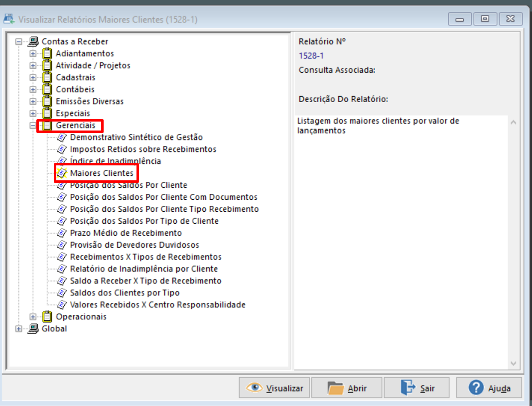Viewport: 532px width, 406px height.
Task: Select Valores Recebidos X Centro Responsabilidade report
Action: click(157, 304)
